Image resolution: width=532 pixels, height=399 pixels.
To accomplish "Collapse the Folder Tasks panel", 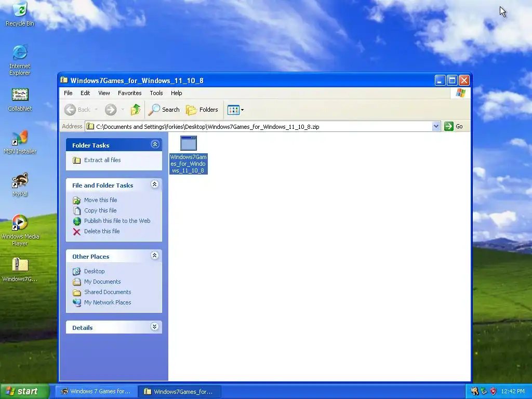I will 155,144.
